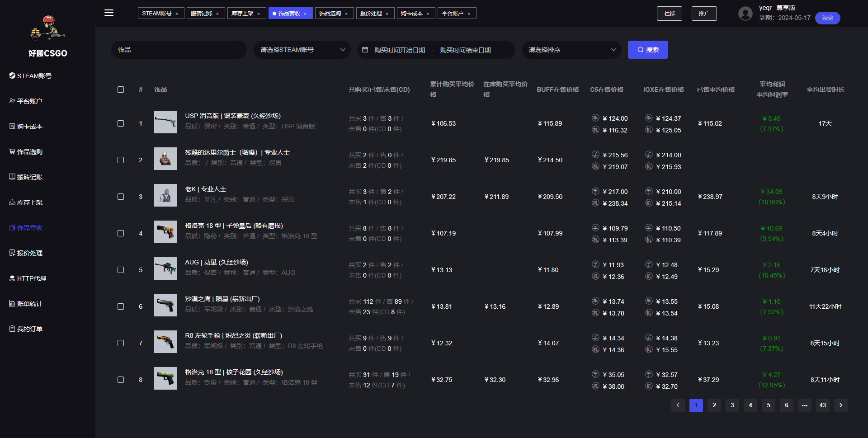Close the 报价处理 tab
The width and height of the screenshot is (868, 438).
coord(387,14)
